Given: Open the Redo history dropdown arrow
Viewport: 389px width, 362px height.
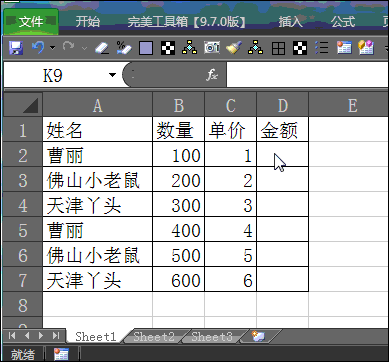Looking at the screenshot, I should 84,48.
